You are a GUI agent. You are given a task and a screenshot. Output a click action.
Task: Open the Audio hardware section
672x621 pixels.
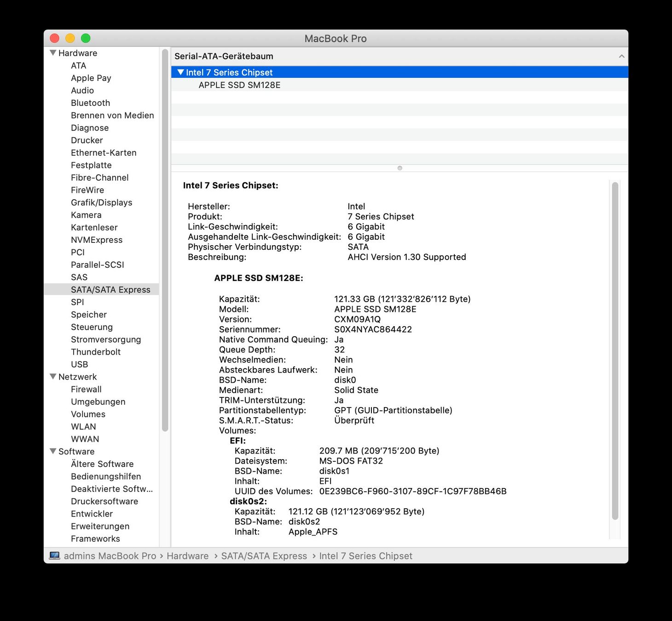[x=82, y=90]
